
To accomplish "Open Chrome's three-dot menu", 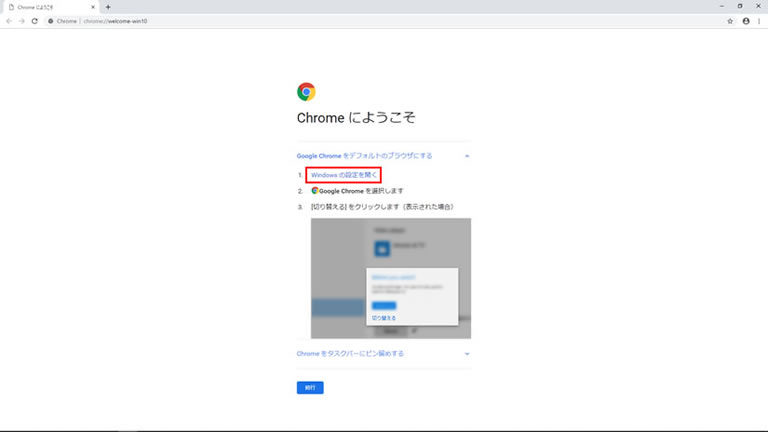I will pyautogui.click(x=759, y=21).
